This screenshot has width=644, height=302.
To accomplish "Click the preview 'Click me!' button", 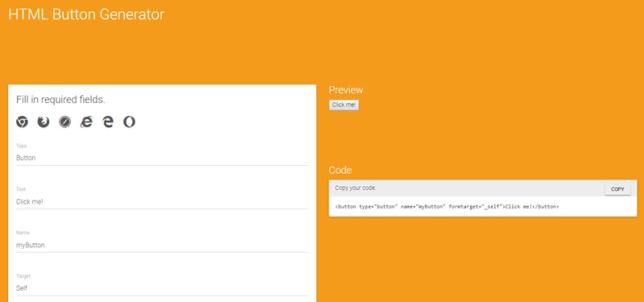I will coord(345,105).
